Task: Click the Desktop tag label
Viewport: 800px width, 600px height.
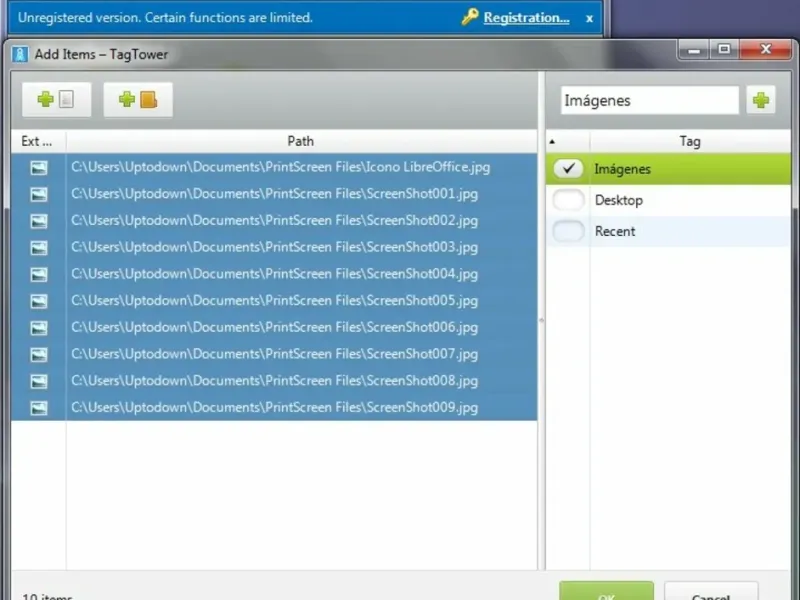Action: click(619, 200)
